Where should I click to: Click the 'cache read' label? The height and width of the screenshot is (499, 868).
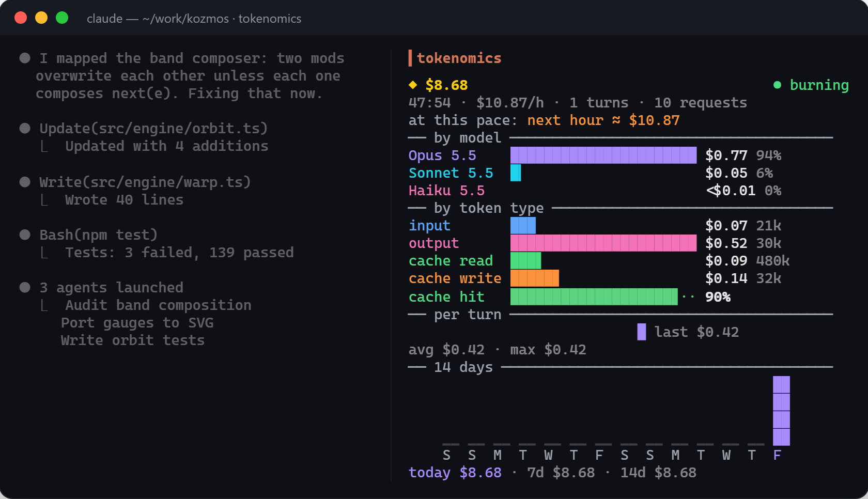point(451,260)
